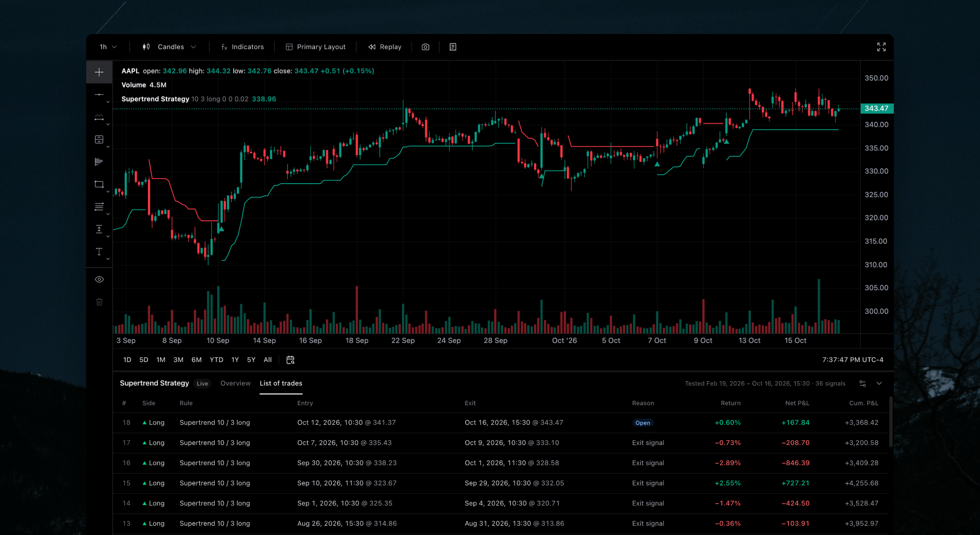Switch to List of trades tab
The image size is (980, 535).
point(281,383)
